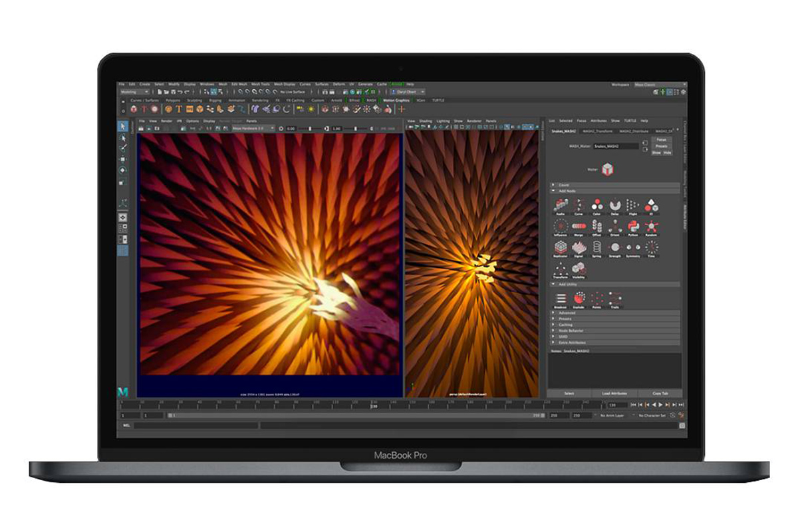Add the ID node icon
Screen dimensions: 798x532
pos(651,205)
